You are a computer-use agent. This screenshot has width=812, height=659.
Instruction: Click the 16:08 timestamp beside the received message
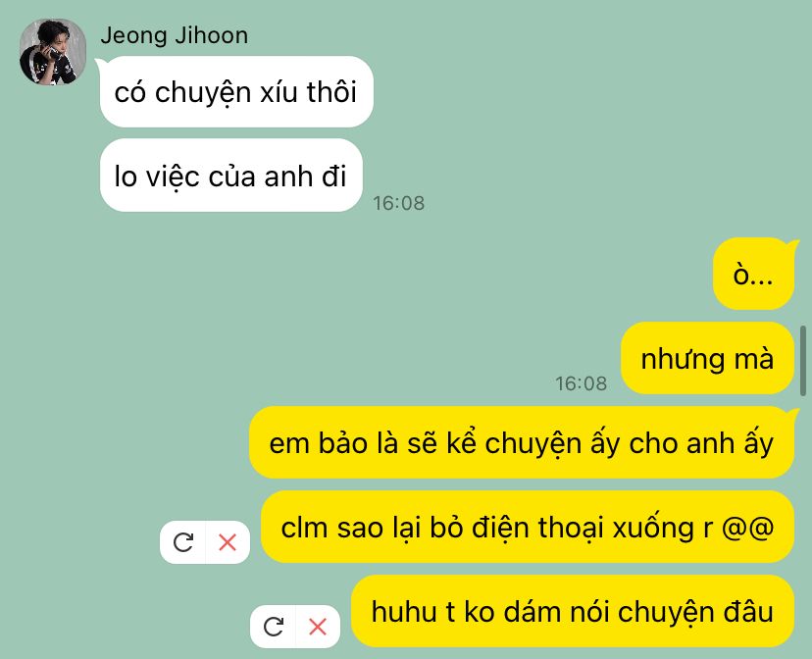click(399, 203)
